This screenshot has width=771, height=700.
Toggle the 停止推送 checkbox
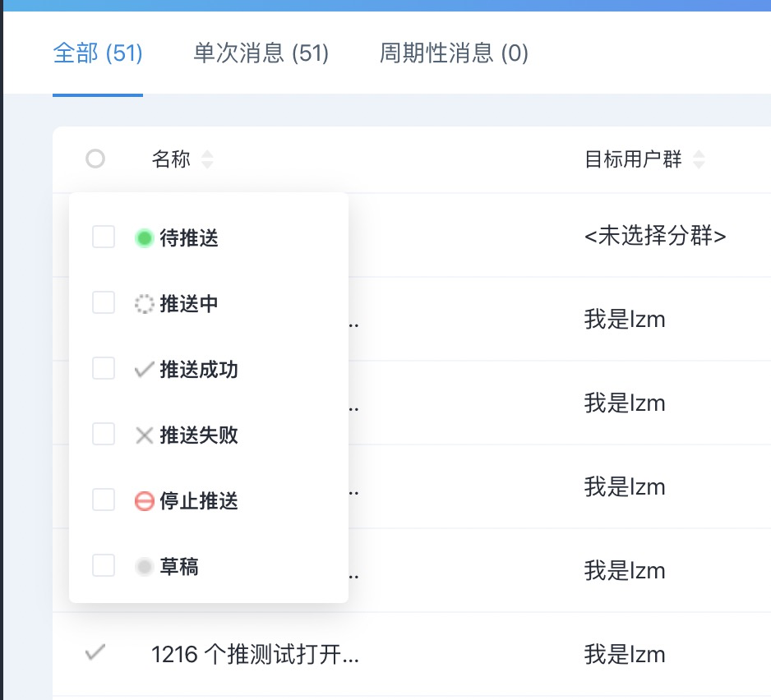[104, 500]
